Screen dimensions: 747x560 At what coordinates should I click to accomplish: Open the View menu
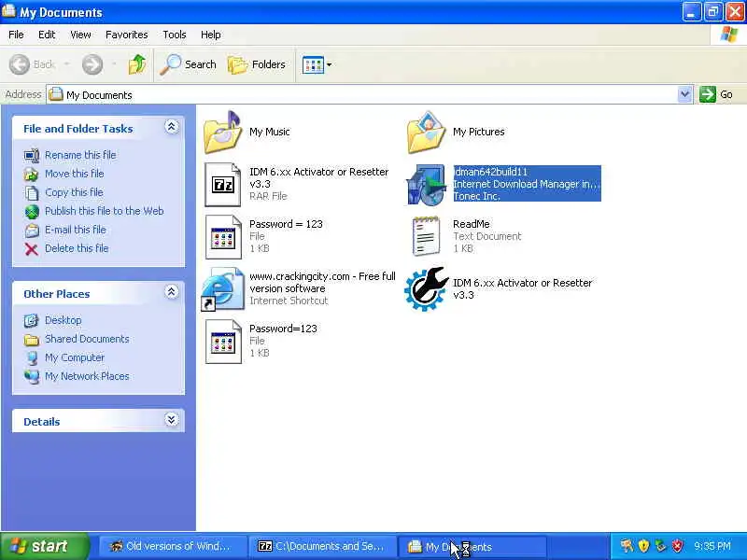(x=80, y=35)
